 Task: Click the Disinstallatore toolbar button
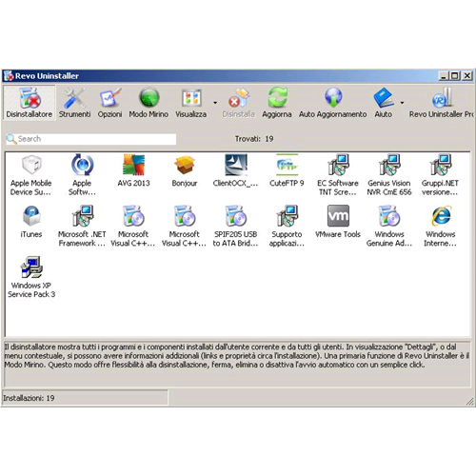click(x=30, y=103)
